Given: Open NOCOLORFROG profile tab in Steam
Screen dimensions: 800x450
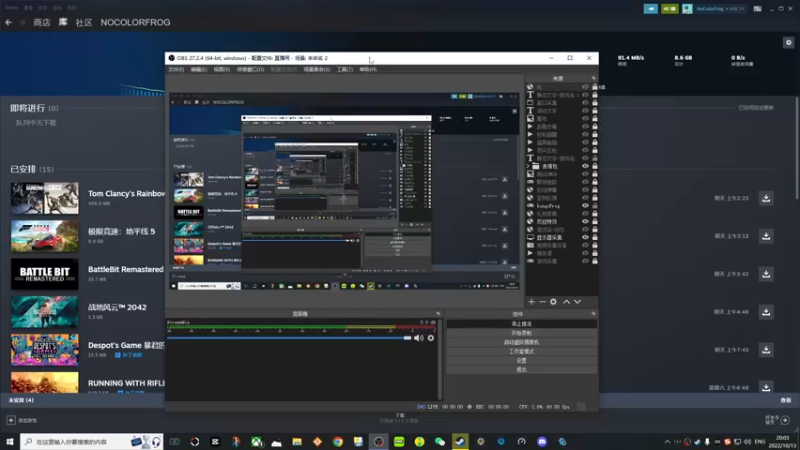Looking at the screenshot, I should 135,22.
